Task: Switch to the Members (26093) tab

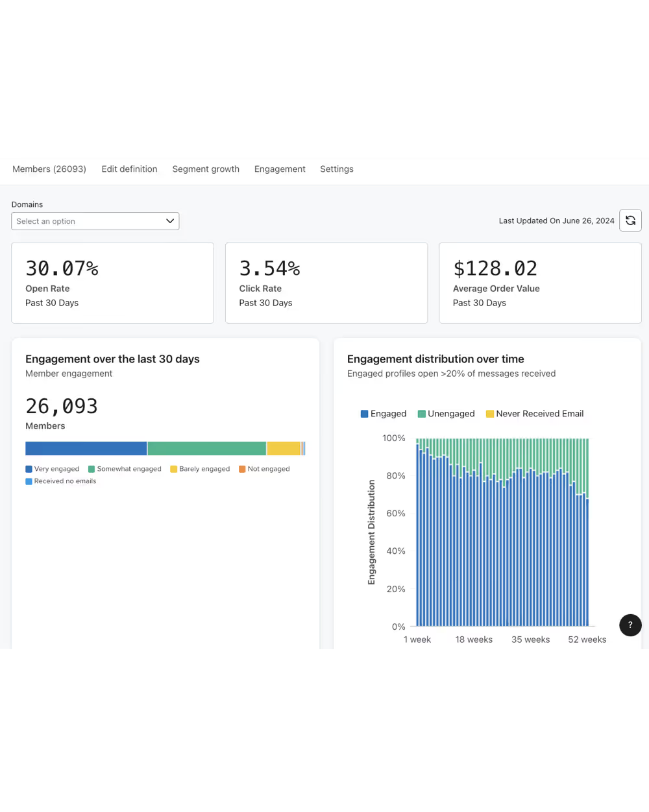Action: tap(49, 169)
